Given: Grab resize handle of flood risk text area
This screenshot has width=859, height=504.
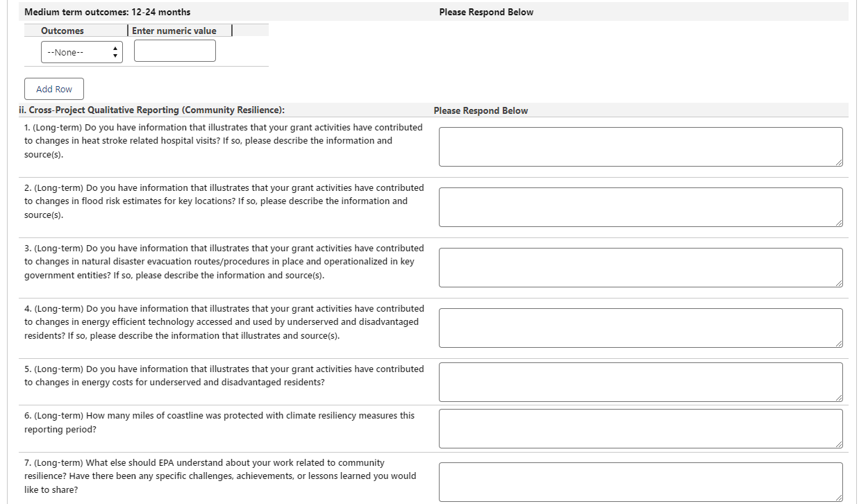Looking at the screenshot, I should point(839,223).
